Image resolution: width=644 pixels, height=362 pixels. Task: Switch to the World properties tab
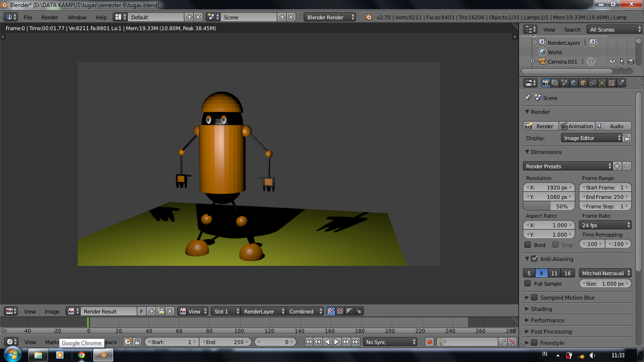(574, 83)
